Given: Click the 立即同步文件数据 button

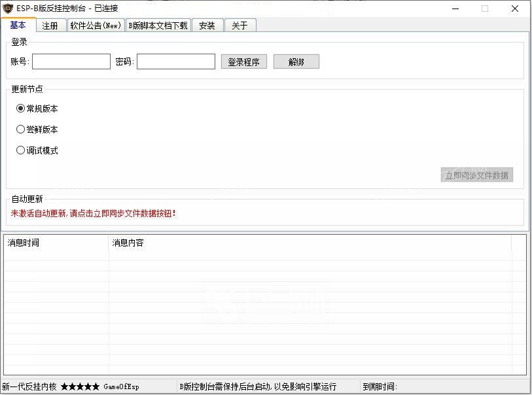Looking at the screenshot, I should [476, 175].
